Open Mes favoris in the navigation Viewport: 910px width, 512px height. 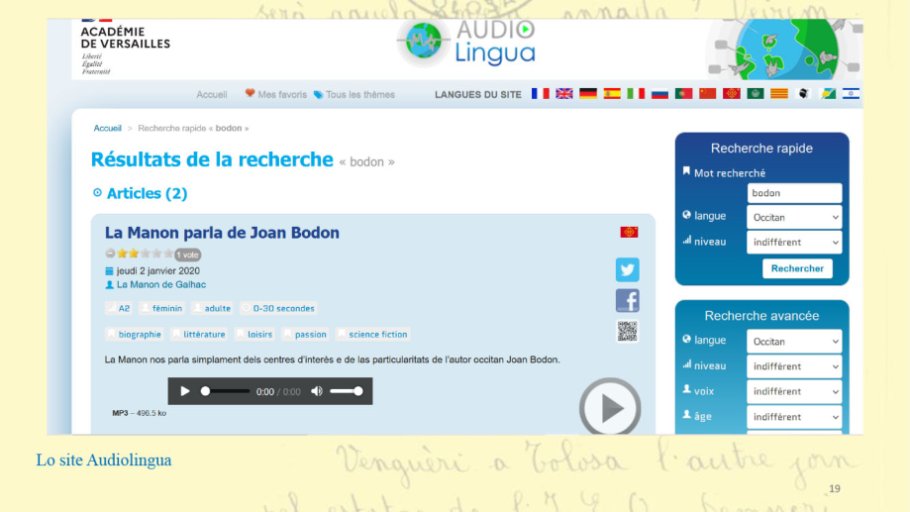click(x=276, y=94)
